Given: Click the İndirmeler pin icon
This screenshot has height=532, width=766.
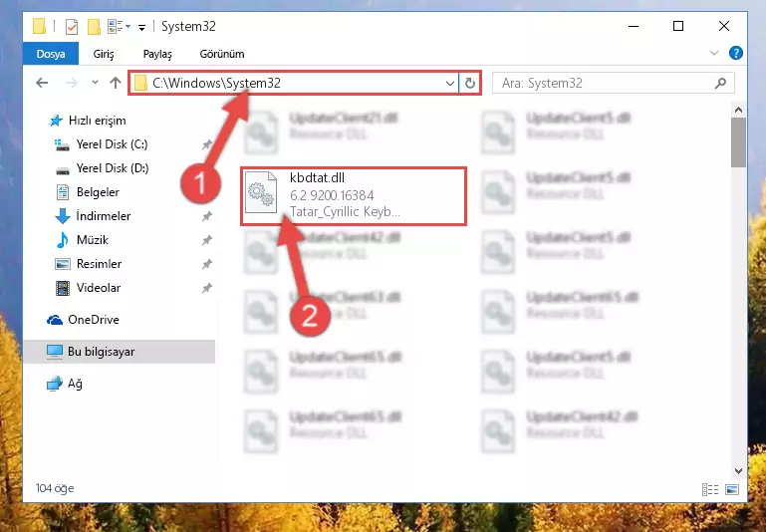Looking at the screenshot, I should click(x=206, y=216).
